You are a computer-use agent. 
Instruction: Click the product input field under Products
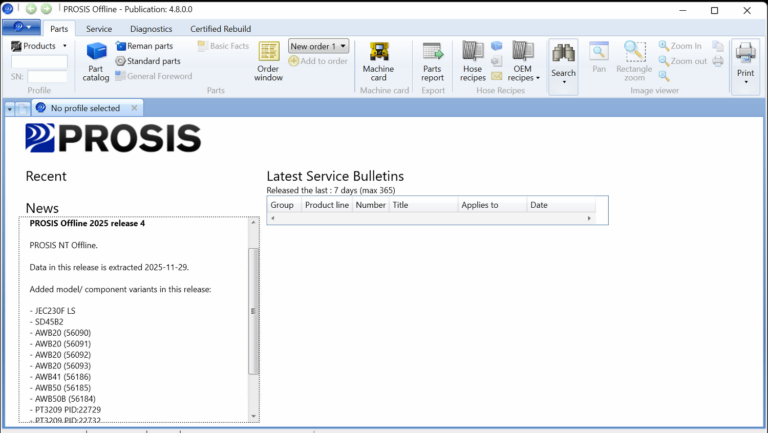pos(39,61)
